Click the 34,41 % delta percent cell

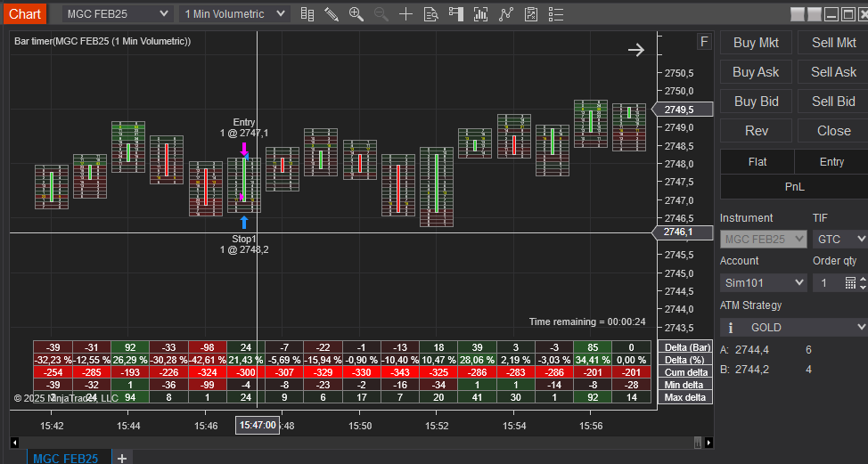593,360
